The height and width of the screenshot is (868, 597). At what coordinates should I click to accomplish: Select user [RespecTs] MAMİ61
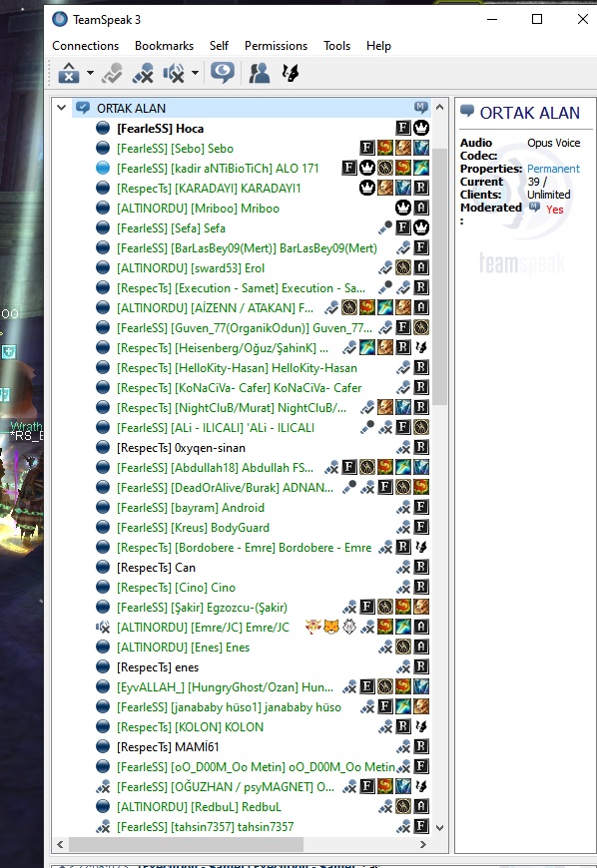(x=169, y=747)
